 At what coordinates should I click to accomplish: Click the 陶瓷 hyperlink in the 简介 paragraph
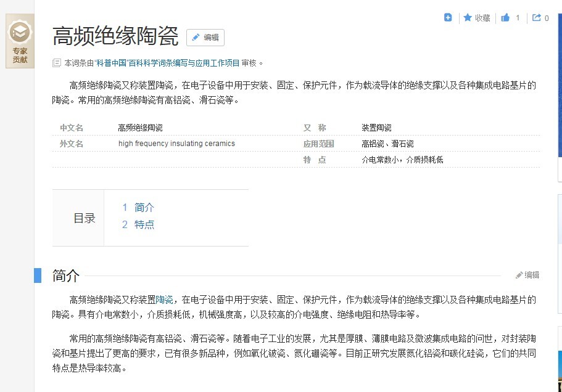(164, 300)
